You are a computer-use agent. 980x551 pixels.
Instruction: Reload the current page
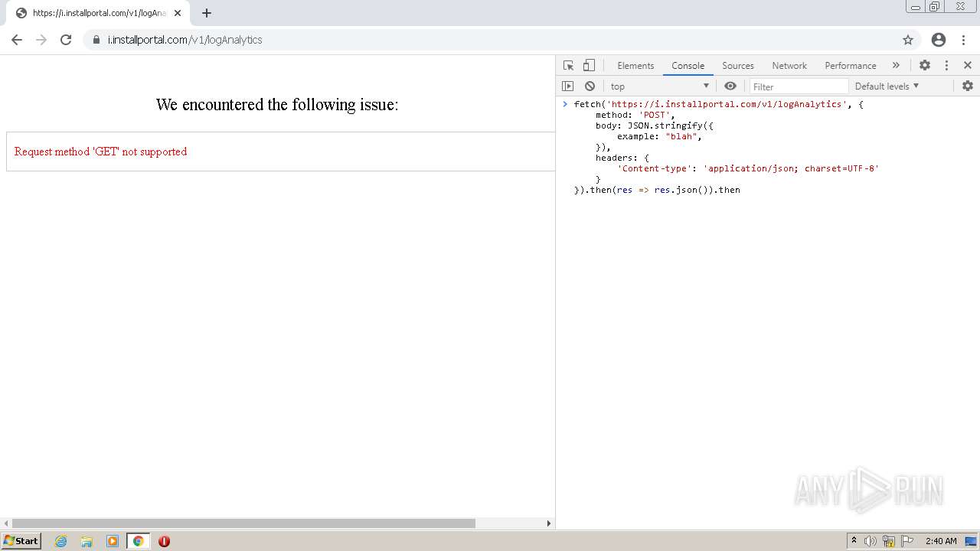point(66,40)
